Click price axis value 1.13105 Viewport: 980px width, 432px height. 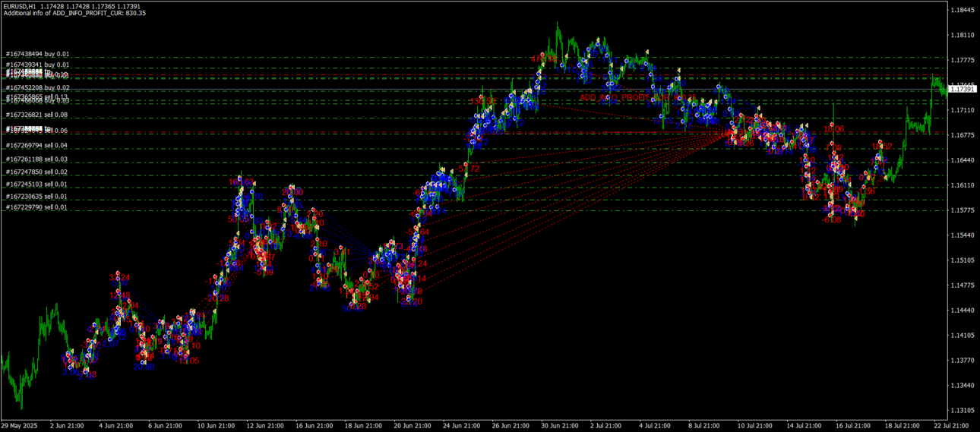963,411
